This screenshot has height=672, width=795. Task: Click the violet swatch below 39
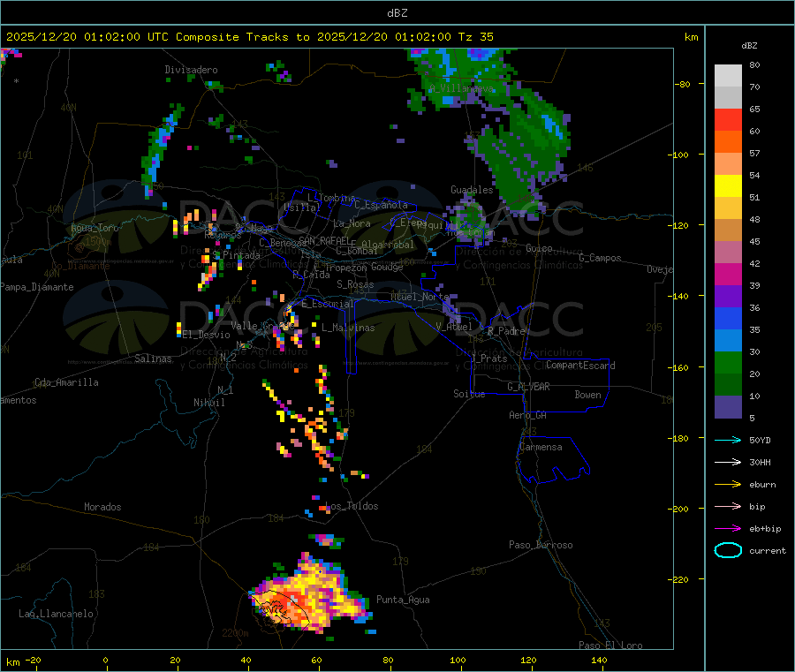point(728,297)
